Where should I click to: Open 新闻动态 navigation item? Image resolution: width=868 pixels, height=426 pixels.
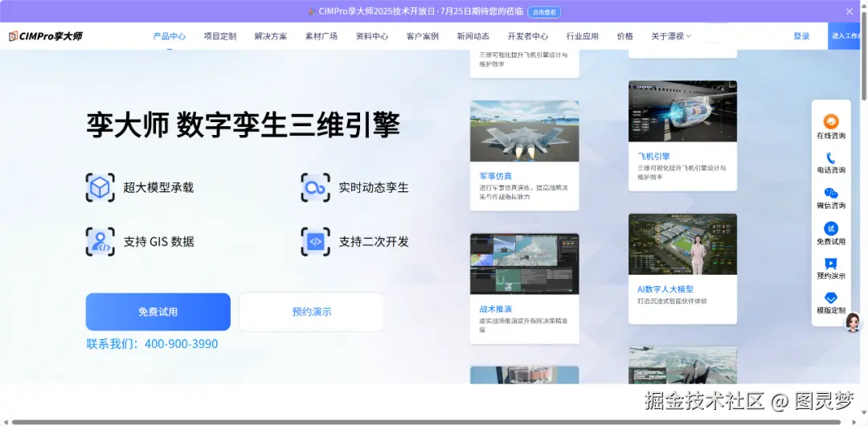coord(473,36)
